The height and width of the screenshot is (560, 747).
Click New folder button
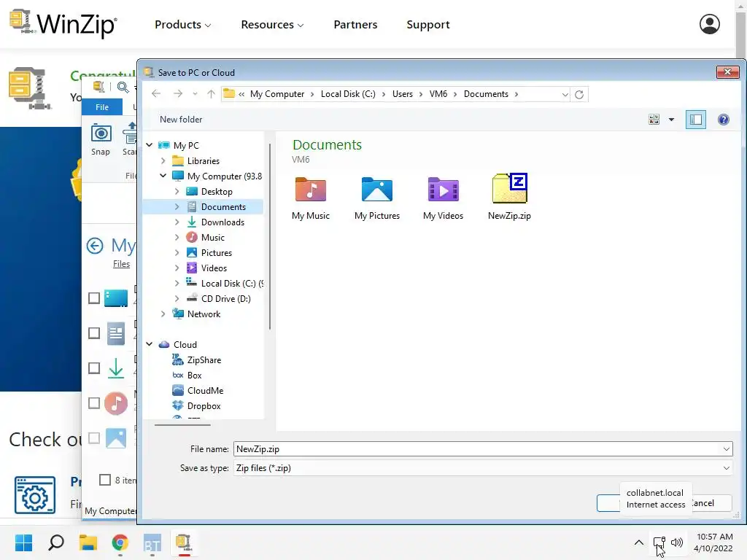click(x=181, y=120)
